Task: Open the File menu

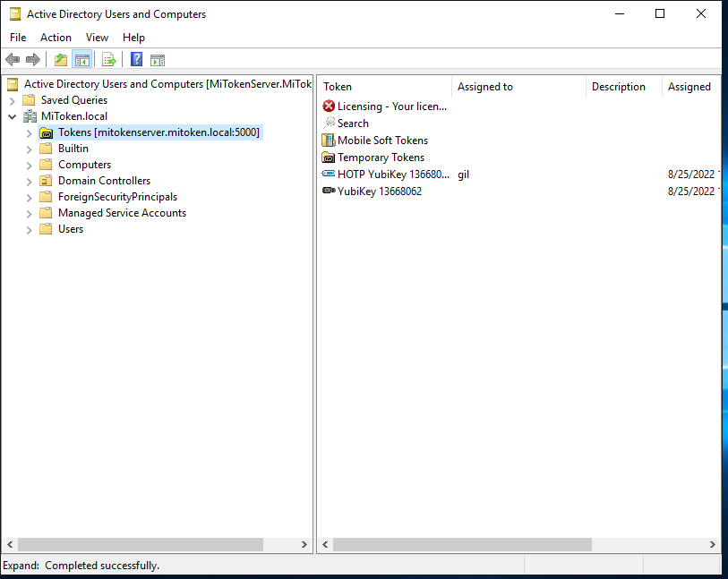Action: [x=18, y=38]
